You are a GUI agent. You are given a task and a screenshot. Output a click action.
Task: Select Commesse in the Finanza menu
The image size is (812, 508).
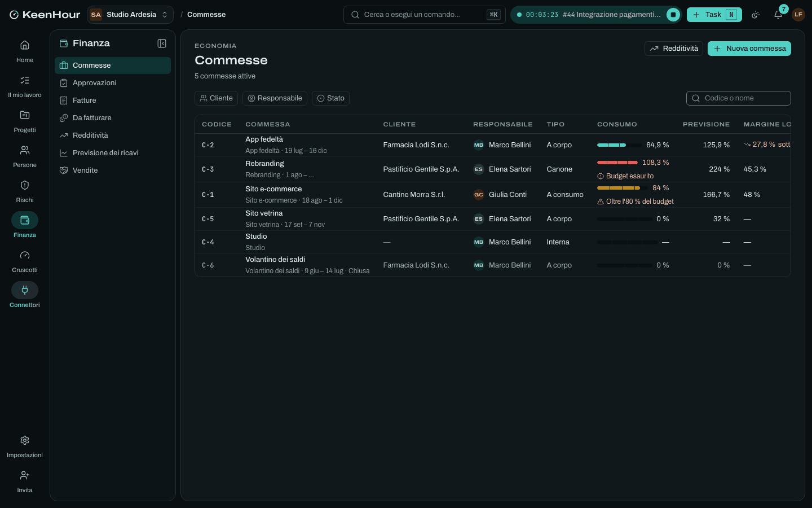113,65
